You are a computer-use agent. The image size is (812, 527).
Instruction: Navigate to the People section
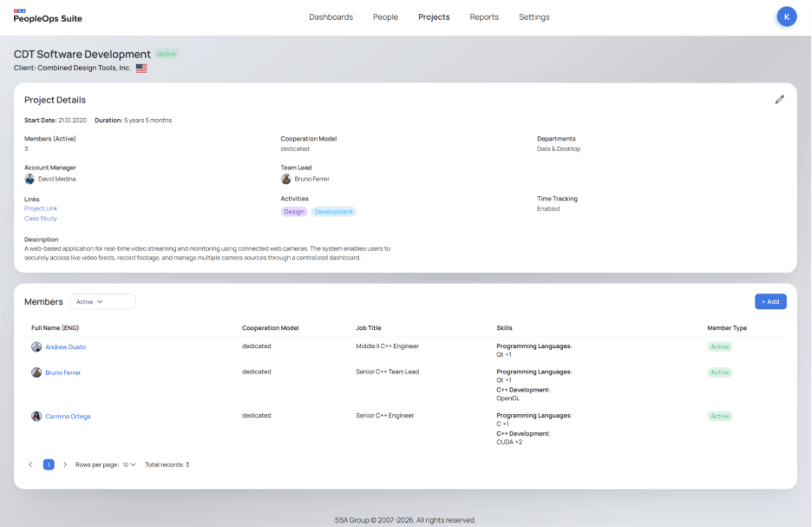385,17
